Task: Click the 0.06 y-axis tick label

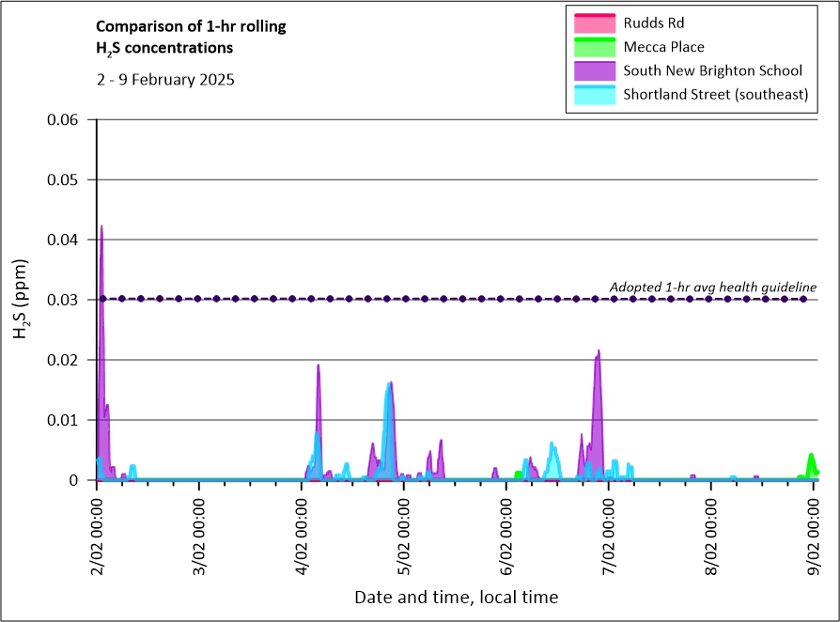Action: click(65, 119)
